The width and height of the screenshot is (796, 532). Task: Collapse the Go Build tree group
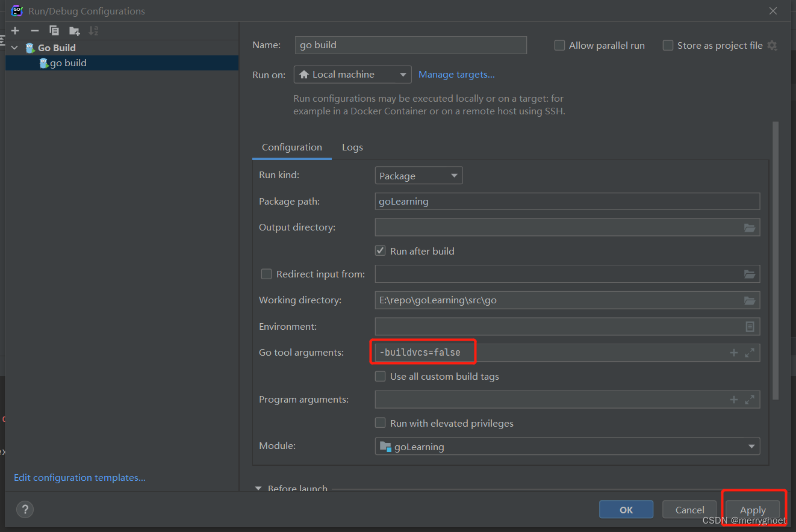[14, 47]
